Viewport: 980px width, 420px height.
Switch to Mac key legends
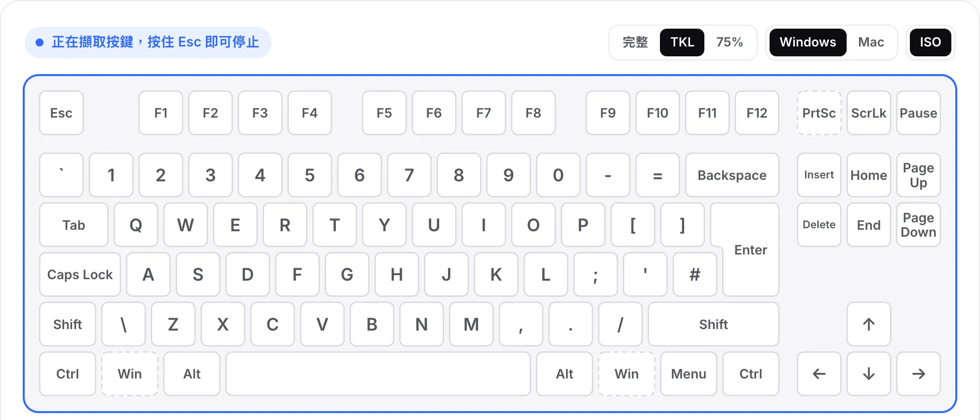pos(871,42)
